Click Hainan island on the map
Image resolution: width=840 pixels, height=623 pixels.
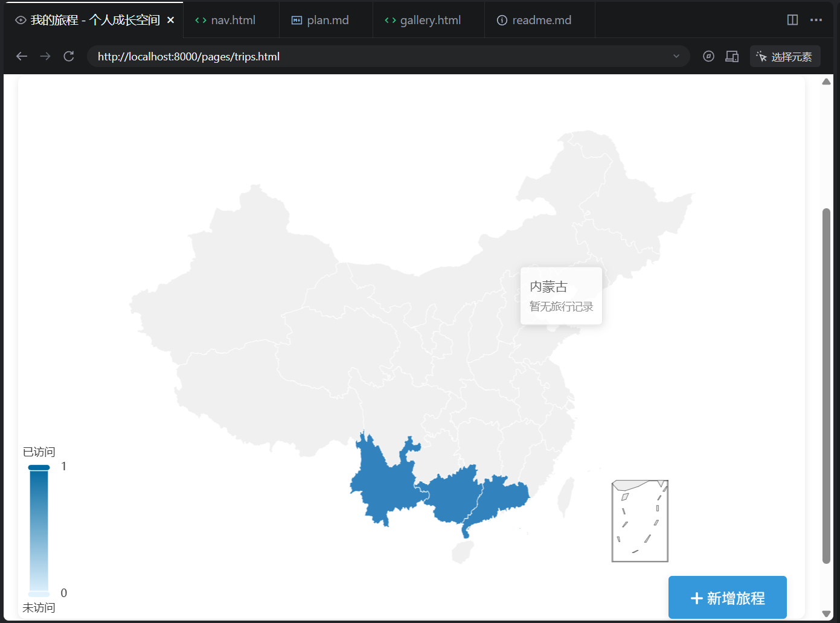463,552
